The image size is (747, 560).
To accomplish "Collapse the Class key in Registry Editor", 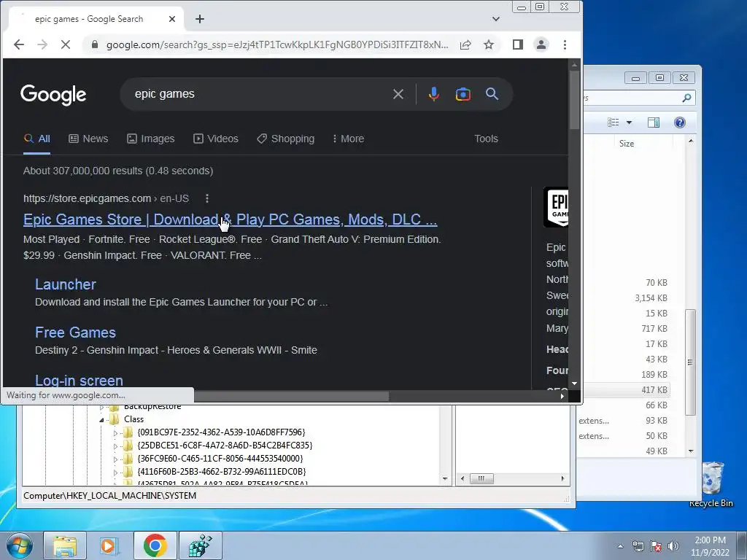I will pyautogui.click(x=101, y=420).
